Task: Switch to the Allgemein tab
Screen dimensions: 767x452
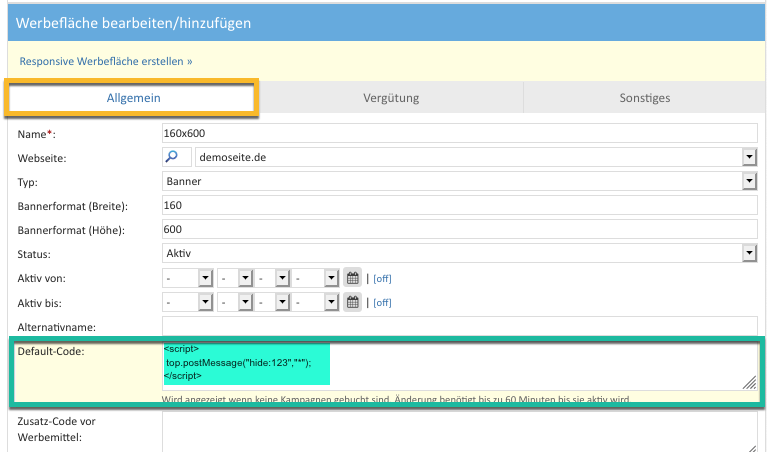Action: point(133,98)
